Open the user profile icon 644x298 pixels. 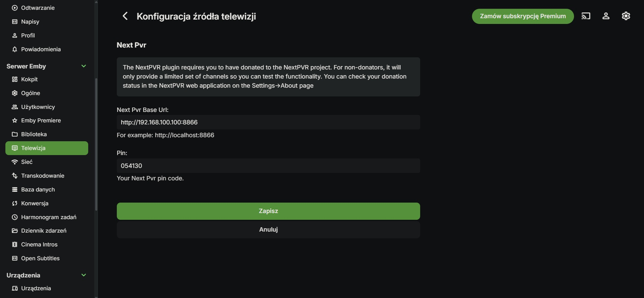tap(606, 16)
